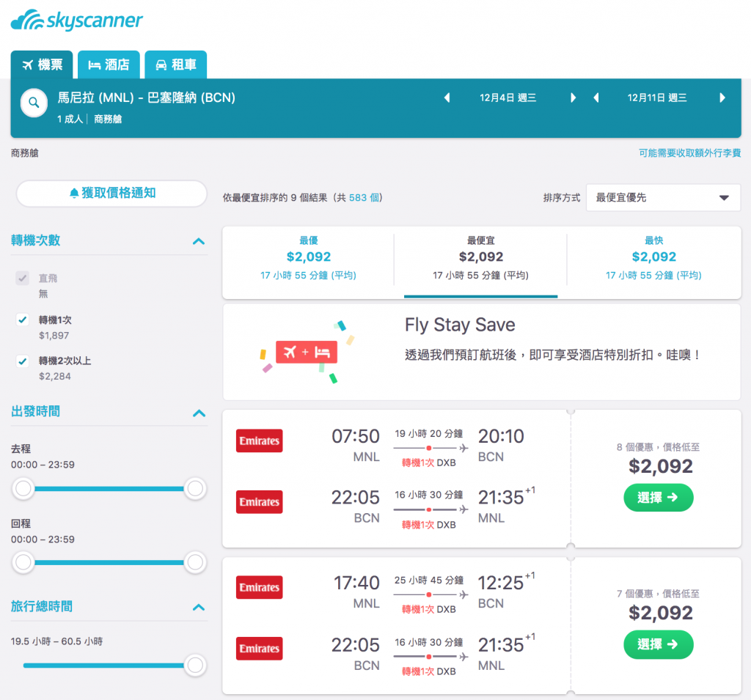
Task: Click Emirates logo for the 07:50 flight
Action: point(259,441)
